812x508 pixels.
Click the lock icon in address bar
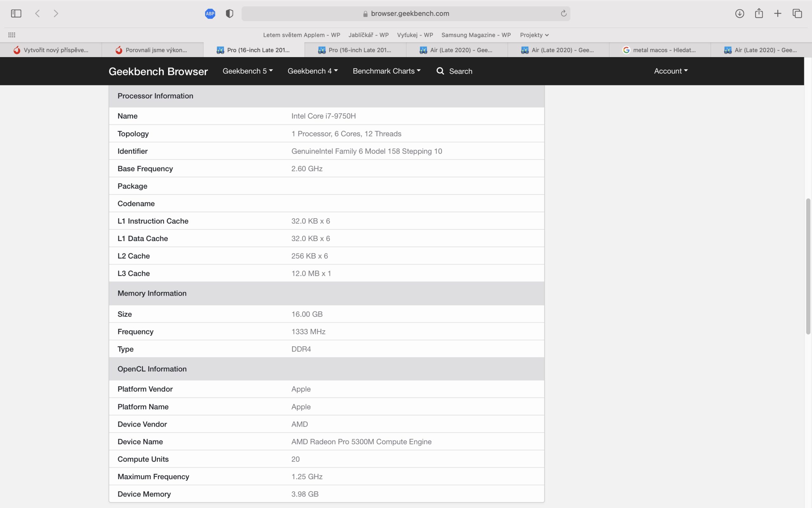[365, 14]
